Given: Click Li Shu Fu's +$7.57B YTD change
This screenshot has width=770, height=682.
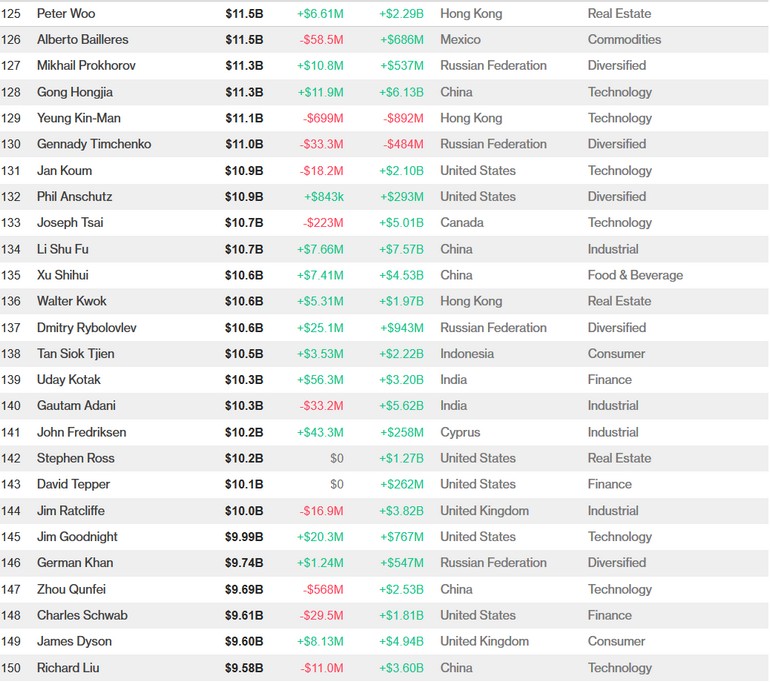Looking at the screenshot, I should (x=401, y=249).
